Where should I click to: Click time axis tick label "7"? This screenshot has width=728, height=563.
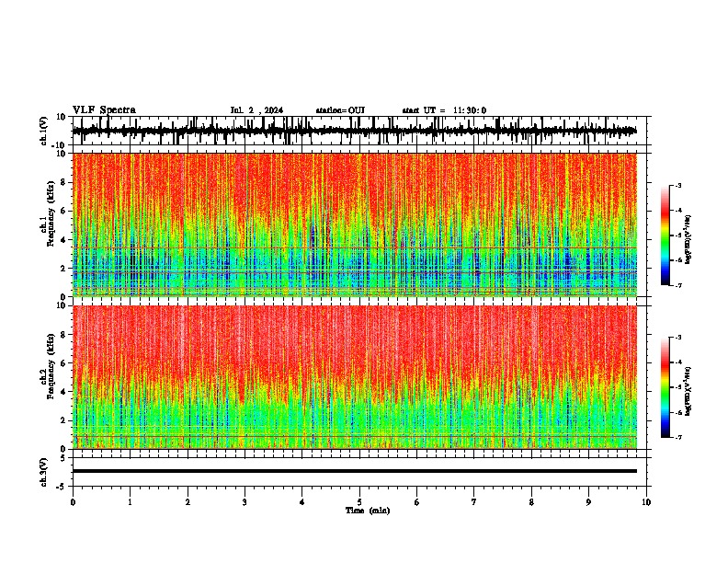click(474, 502)
